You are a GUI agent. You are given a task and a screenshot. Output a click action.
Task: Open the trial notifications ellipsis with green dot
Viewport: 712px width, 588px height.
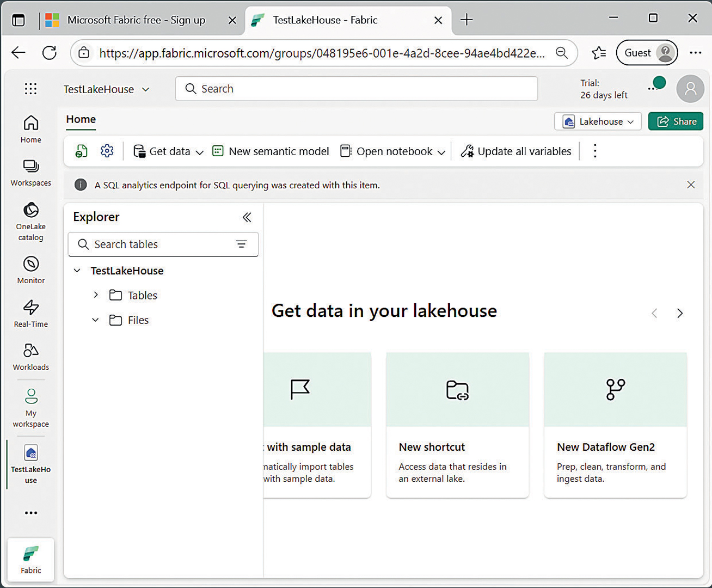point(656,85)
